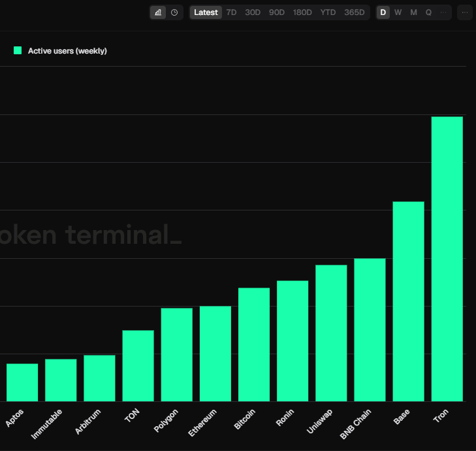Select the 7D time range
The width and height of the screenshot is (476, 451).
tap(231, 12)
